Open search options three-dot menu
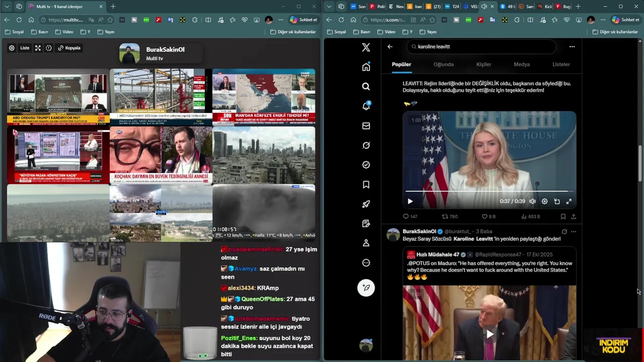Screen dimensions: 644x362 pyautogui.click(x=572, y=46)
